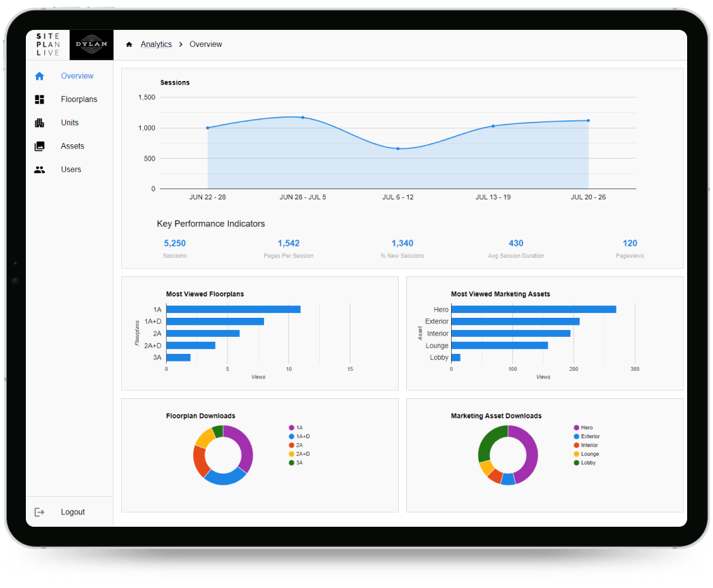Click the Overview home icon in sidebar
Screen dimensions: 713x588
click(x=39, y=76)
